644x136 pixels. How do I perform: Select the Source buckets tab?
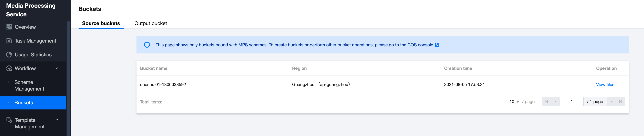(101, 23)
